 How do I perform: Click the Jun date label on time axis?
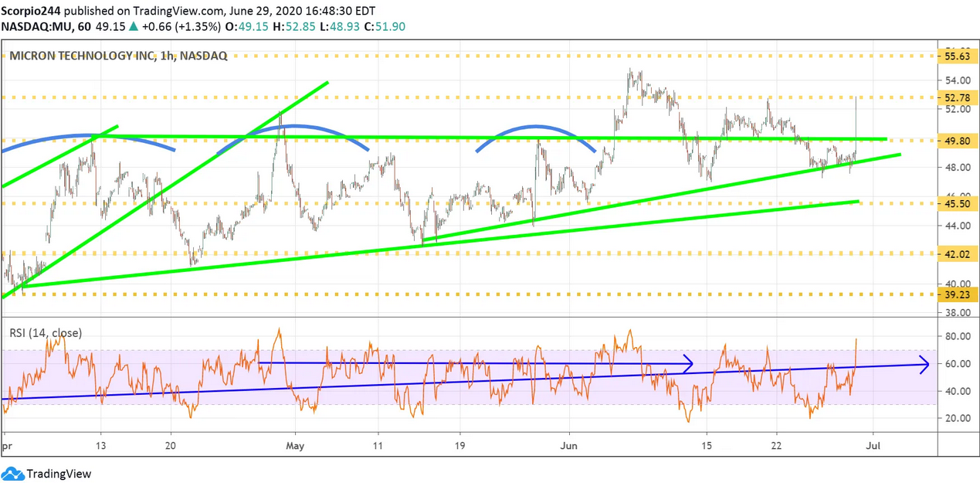tap(568, 446)
